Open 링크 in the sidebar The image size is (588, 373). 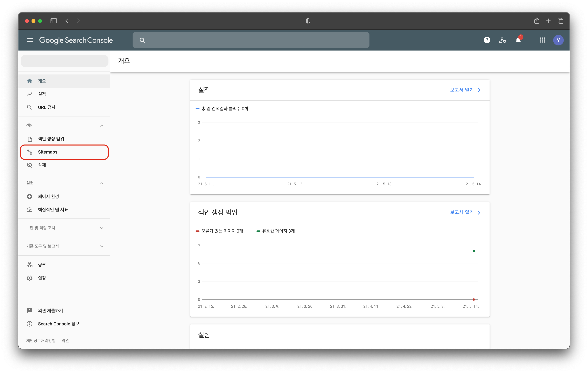click(64, 265)
